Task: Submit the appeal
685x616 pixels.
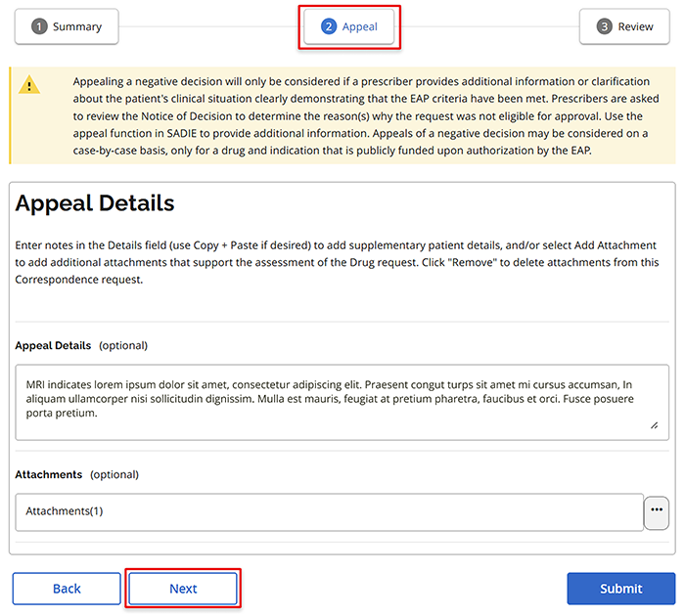Action: [x=621, y=589]
